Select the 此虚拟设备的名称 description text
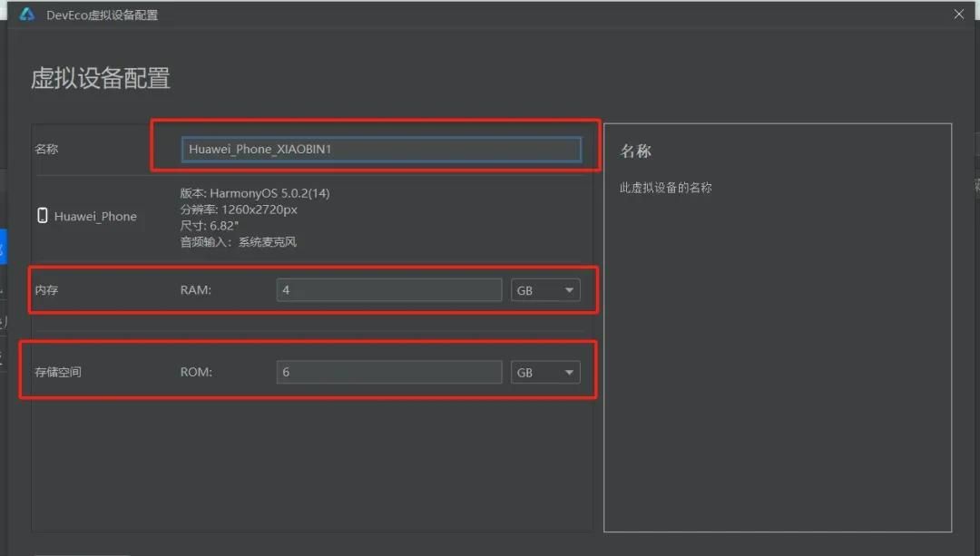Viewport: 980px width, 556px height. 665,187
